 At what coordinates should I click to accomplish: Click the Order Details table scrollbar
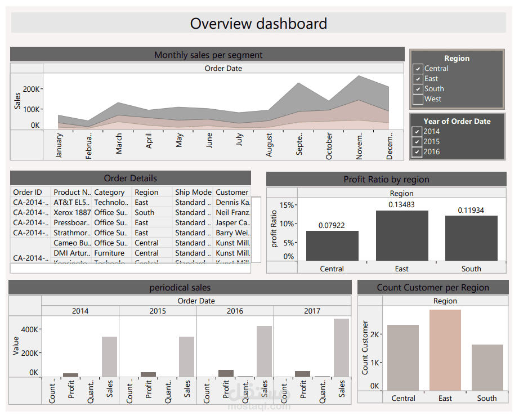(x=256, y=230)
